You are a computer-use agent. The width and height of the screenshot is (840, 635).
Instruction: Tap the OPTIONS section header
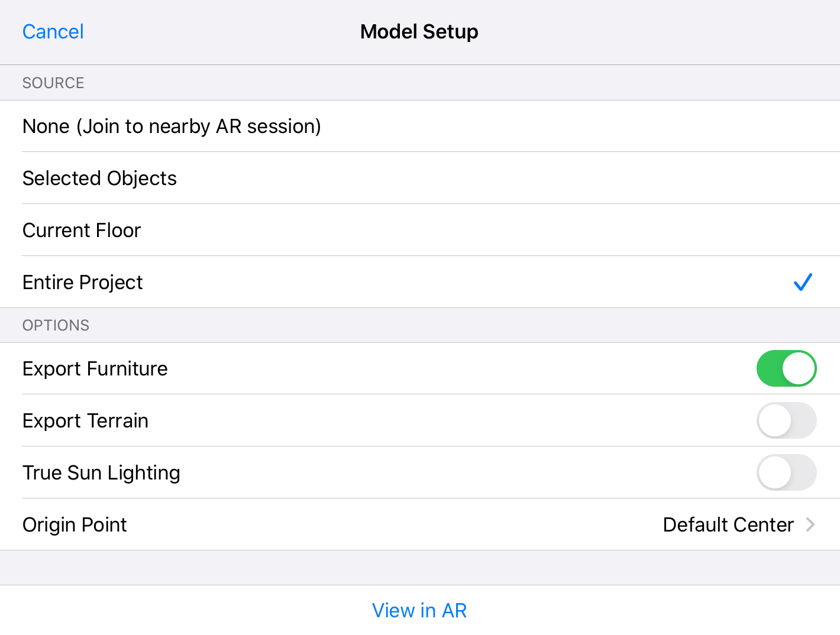tap(56, 325)
